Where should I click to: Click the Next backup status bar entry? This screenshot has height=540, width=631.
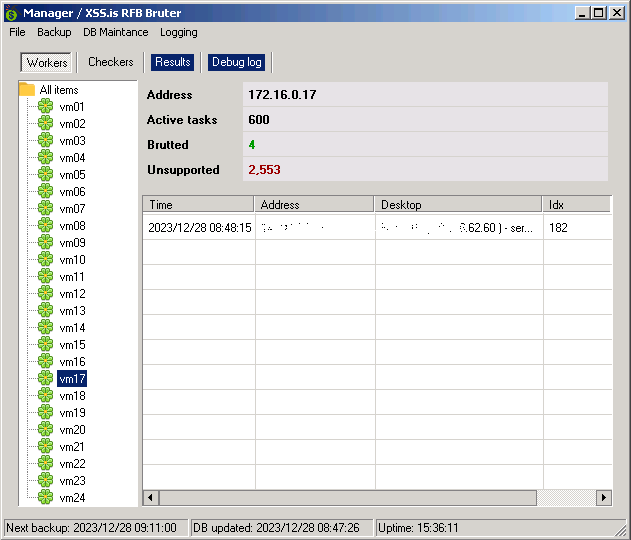pos(96,528)
